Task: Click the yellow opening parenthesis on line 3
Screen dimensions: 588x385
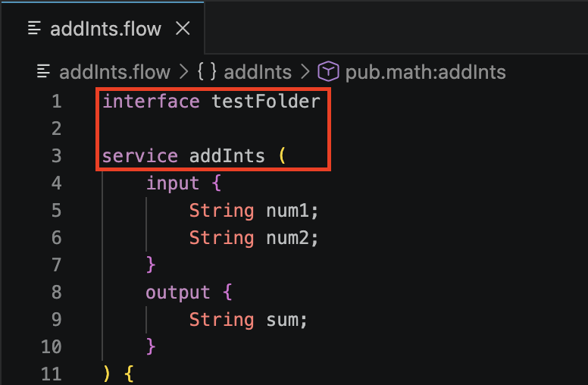Action: [283, 156]
